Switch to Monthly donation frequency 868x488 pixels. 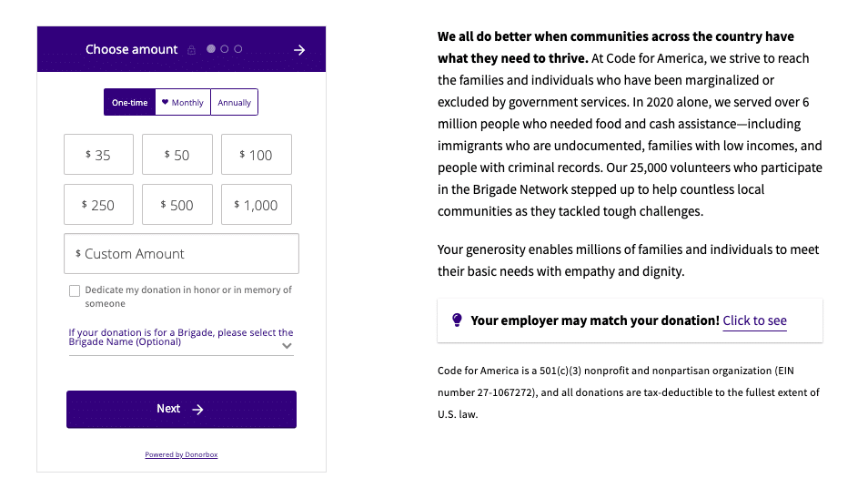[183, 102]
